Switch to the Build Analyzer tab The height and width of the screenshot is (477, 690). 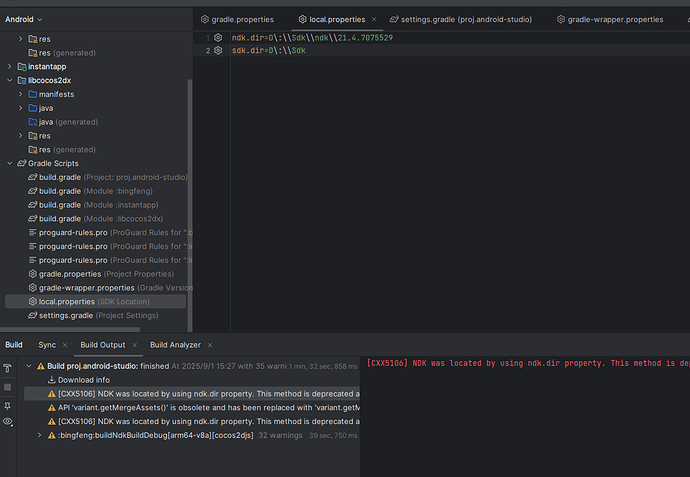pos(175,345)
